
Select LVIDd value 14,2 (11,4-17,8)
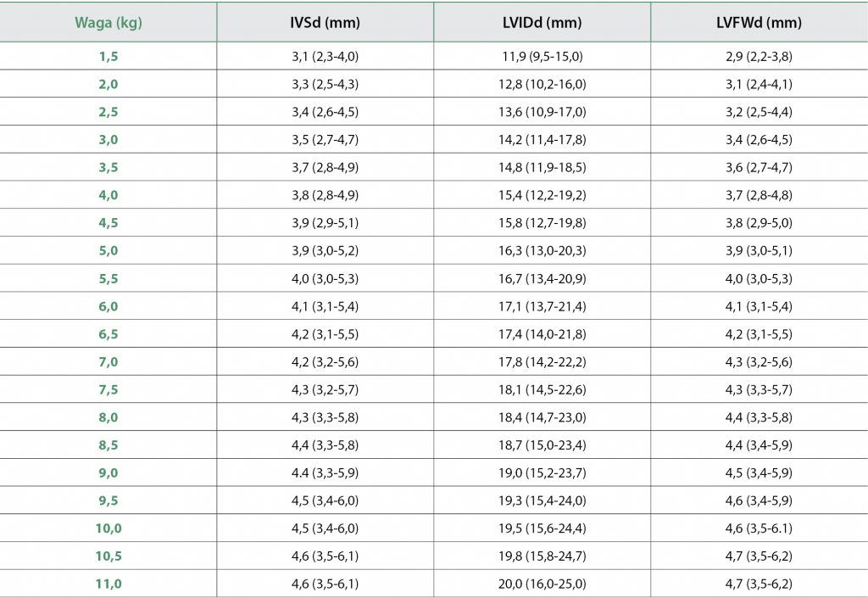542,140
